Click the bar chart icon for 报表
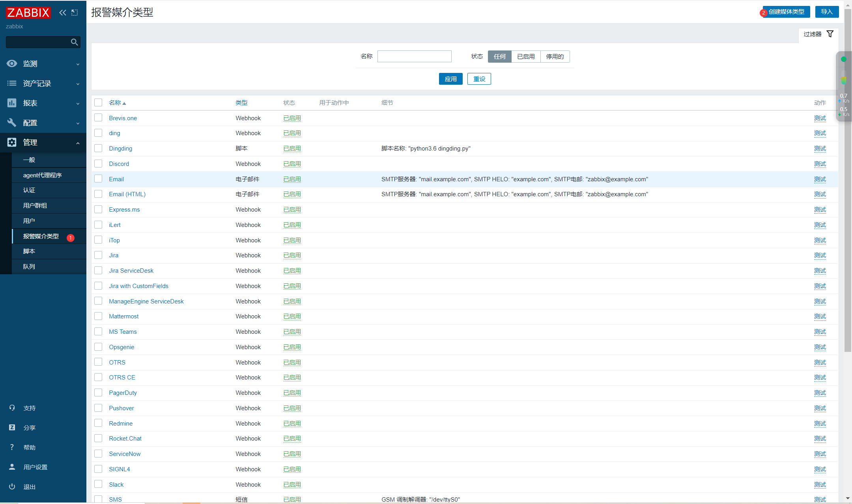 (x=12, y=103)
